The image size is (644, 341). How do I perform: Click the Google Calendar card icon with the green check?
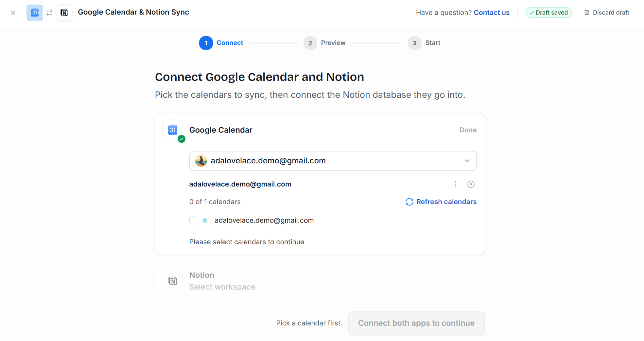tap(173, 130)
